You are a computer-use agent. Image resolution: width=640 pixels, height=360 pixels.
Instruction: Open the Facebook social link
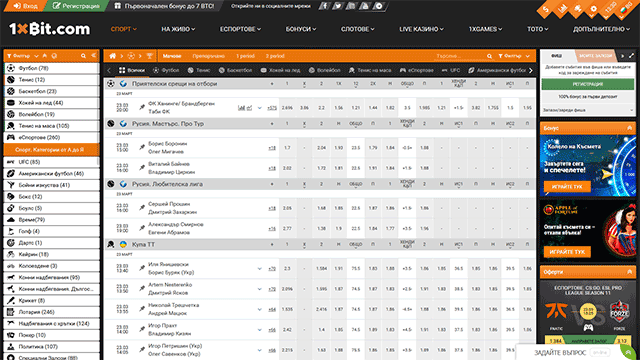click(324, 6)
